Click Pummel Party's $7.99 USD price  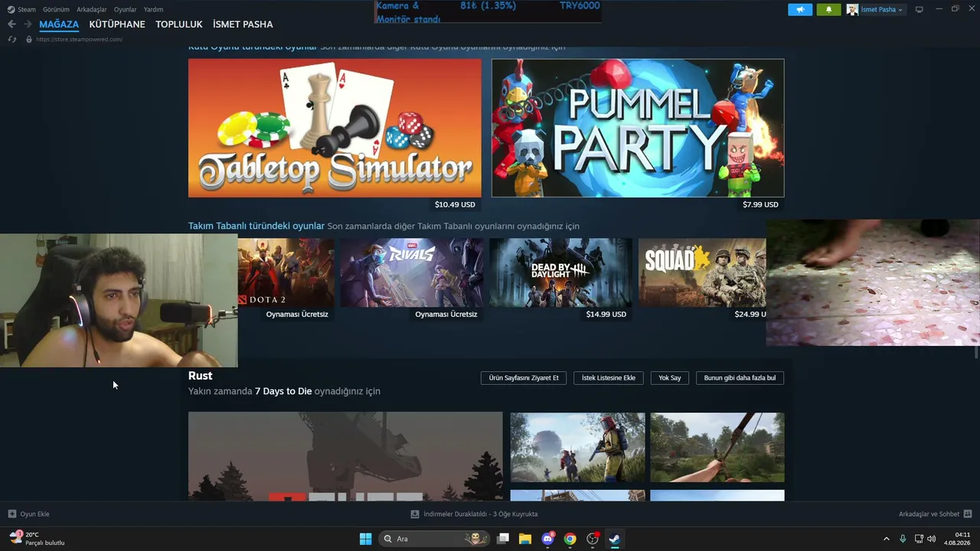click(x=760, y=204)
